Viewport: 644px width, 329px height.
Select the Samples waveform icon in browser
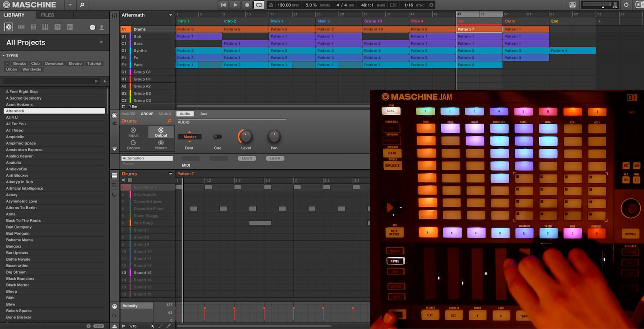70,27
